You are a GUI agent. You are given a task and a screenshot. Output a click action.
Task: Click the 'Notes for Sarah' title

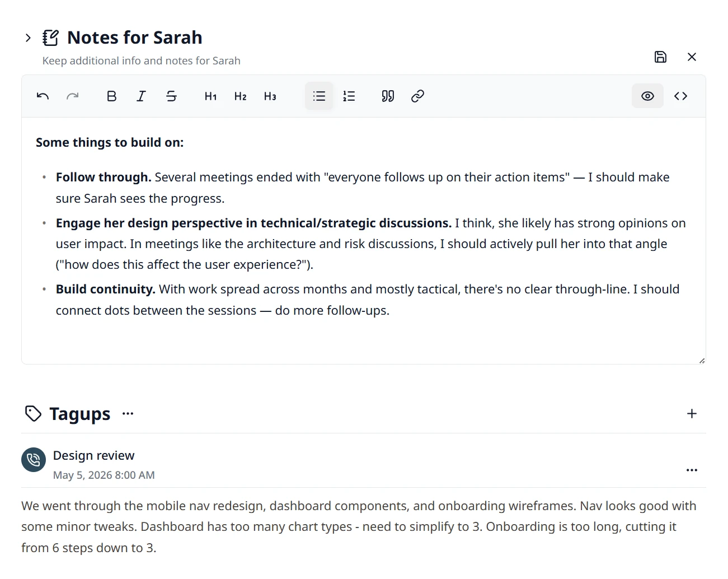[135, 38]
